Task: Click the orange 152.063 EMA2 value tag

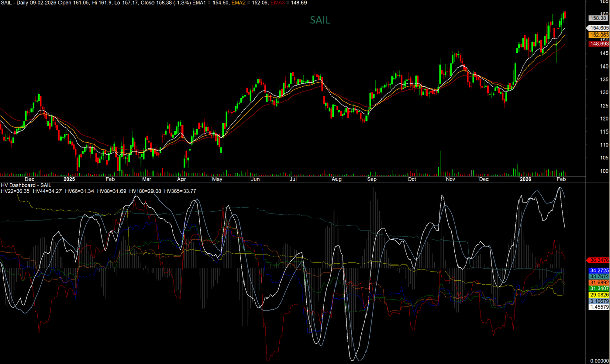Action: pos(598,35)
